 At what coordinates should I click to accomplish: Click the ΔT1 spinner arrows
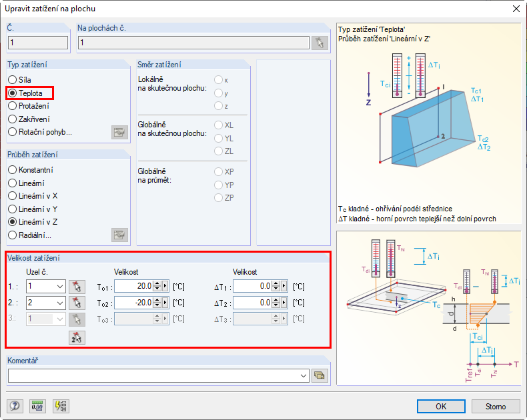(x=276, y=286)
